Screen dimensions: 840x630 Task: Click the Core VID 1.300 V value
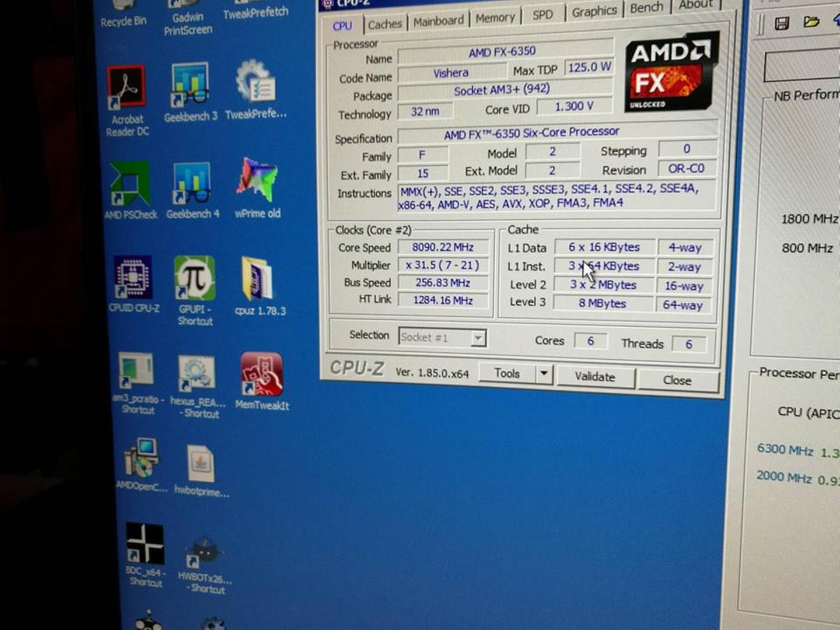pos(575,106)
